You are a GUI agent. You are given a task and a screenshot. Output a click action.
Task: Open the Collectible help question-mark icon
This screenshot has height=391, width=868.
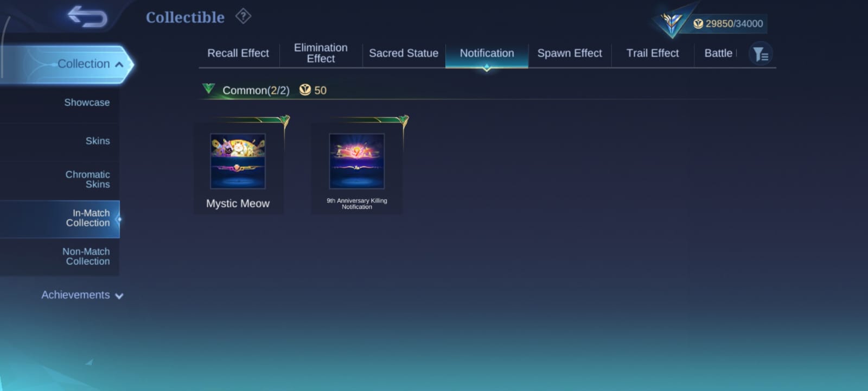(x=243, y=16)
